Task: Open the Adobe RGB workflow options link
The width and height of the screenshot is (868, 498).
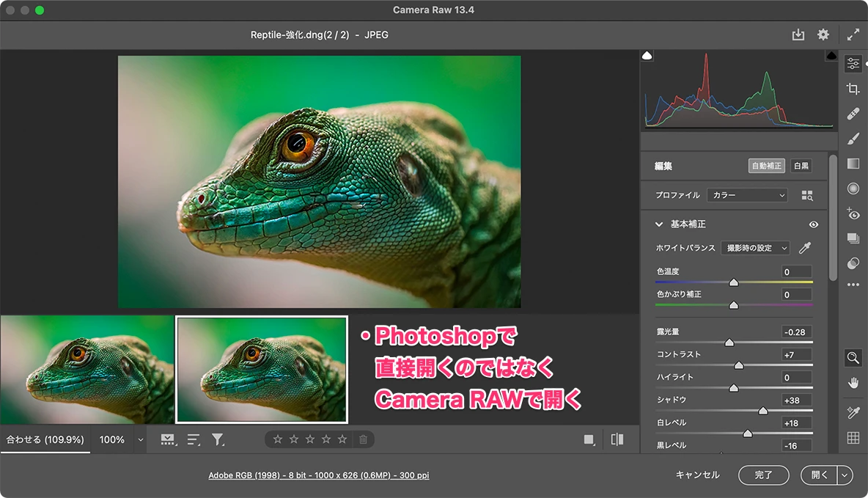Action: pyautogui.click(x=319, y=475)
